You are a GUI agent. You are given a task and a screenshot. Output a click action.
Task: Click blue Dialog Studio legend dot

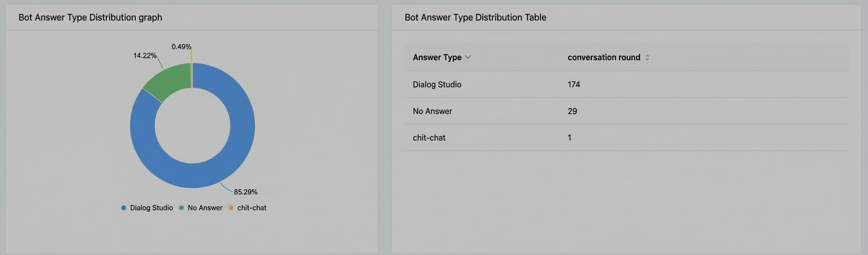point(124,208)
